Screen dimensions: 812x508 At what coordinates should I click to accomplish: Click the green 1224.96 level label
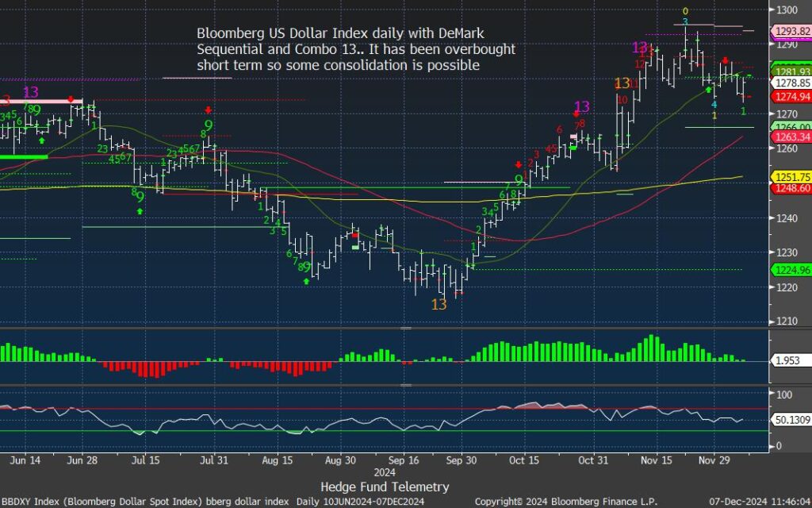coord(792,270)
